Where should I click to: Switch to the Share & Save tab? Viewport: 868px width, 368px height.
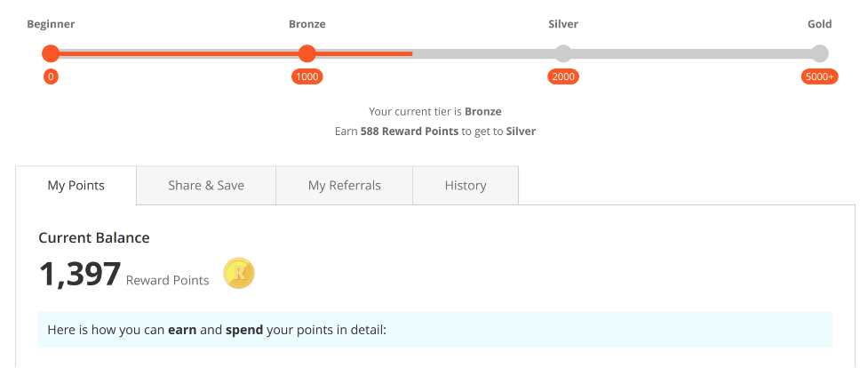pos(206,186)
